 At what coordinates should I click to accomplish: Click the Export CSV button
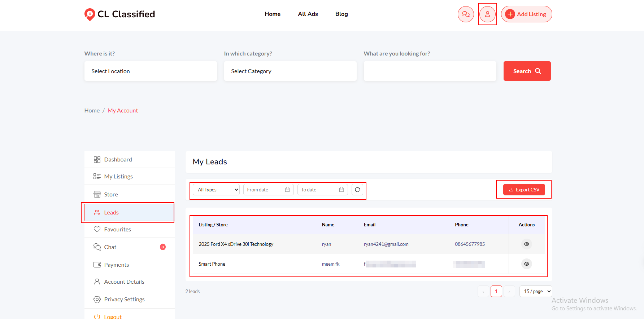pyautogui.click(x=524, y=190)
